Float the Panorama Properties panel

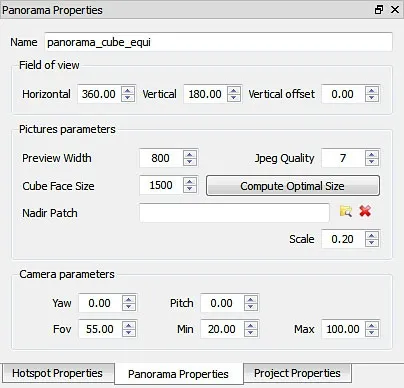[379, 9]
